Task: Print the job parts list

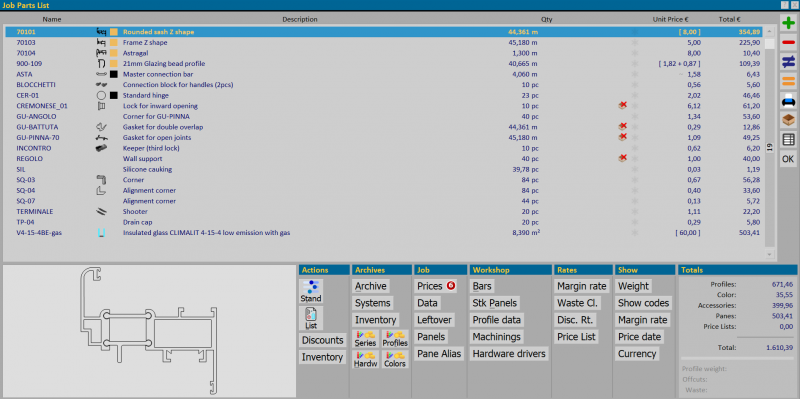Action: [x=788, y=101]
